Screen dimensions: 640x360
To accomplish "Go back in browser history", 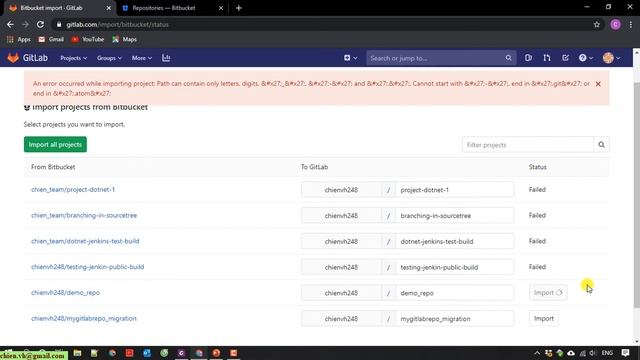I will (10, 24).
